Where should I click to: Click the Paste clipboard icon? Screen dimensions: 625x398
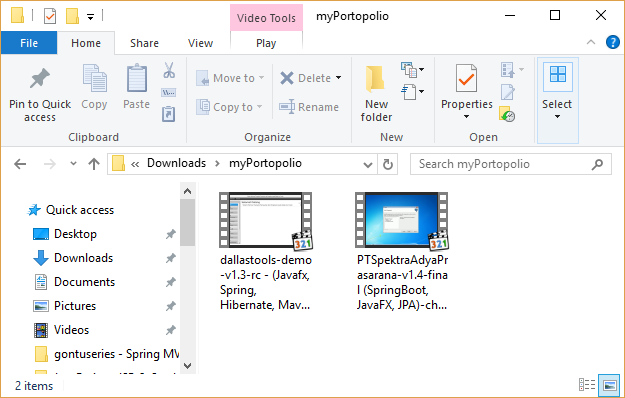137,78
